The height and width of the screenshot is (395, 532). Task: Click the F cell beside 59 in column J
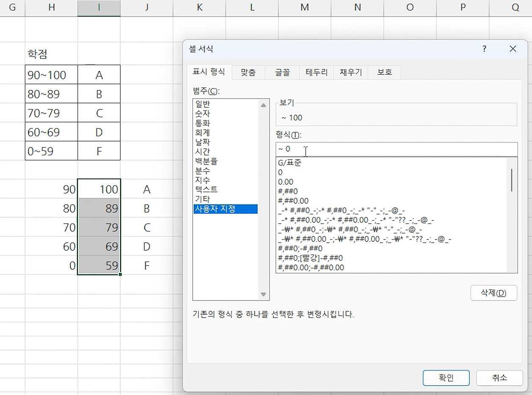146,265
